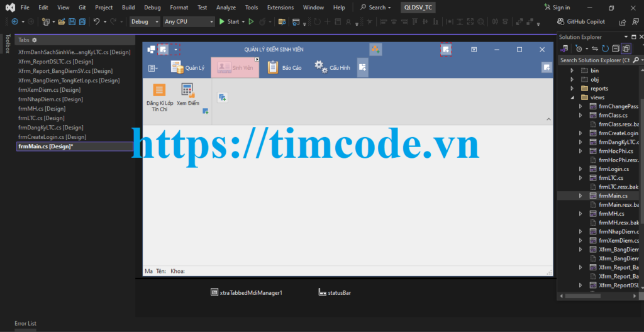
Task: Open quick access toolbar customize dropdown arrow
Action: click(176, 50)
